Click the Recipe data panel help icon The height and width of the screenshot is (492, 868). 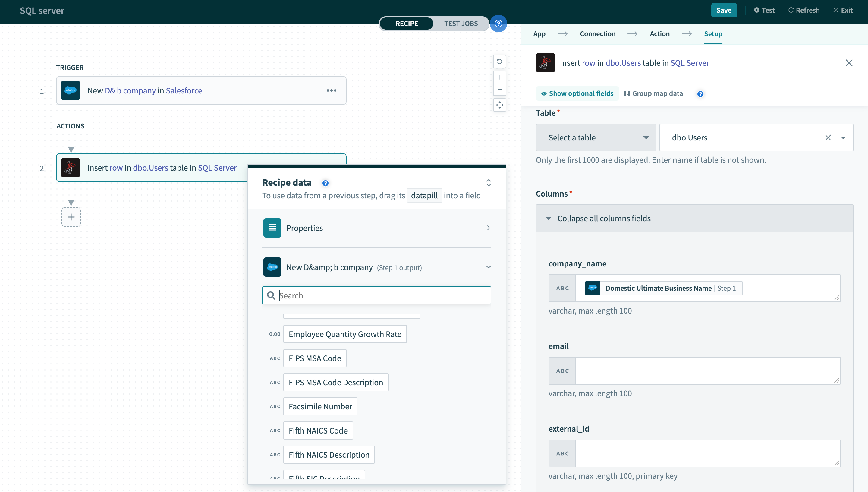[x=325, y=182]
